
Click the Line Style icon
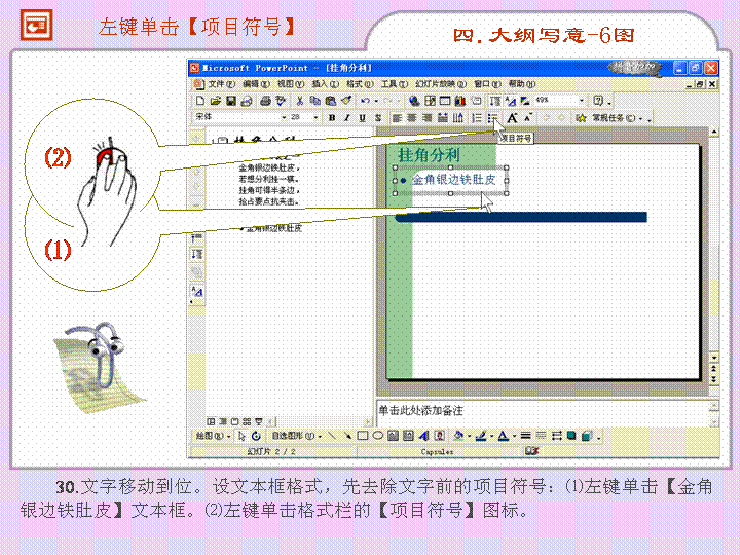(525, 436)
